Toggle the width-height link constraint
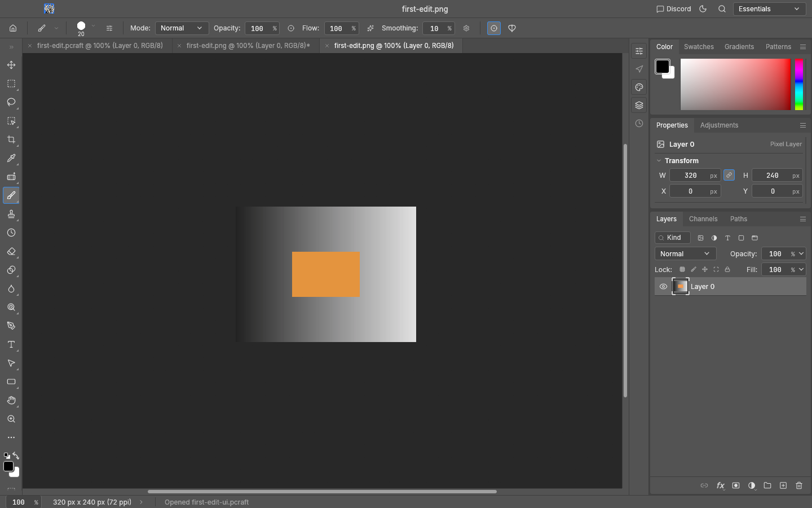 point(729,176)
